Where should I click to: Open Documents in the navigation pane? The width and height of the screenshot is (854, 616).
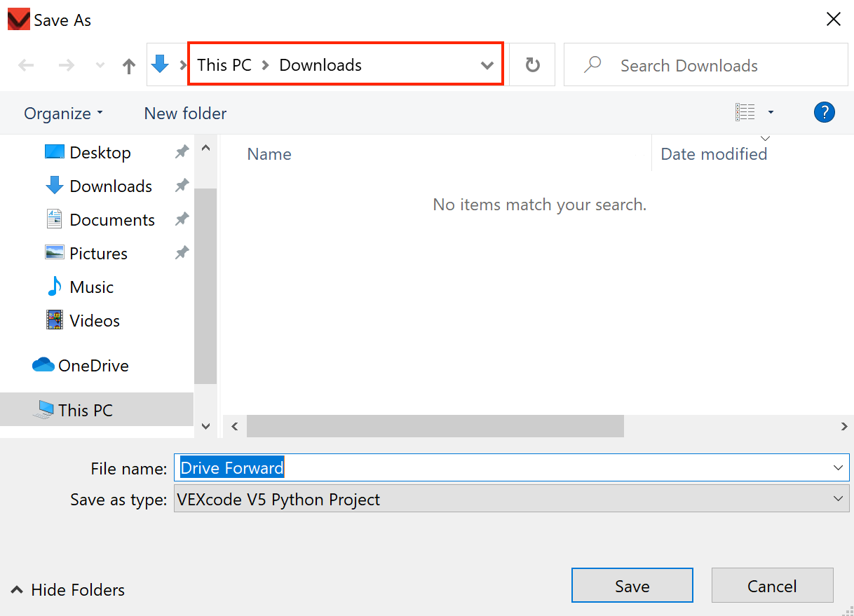(x=112, y=219)
